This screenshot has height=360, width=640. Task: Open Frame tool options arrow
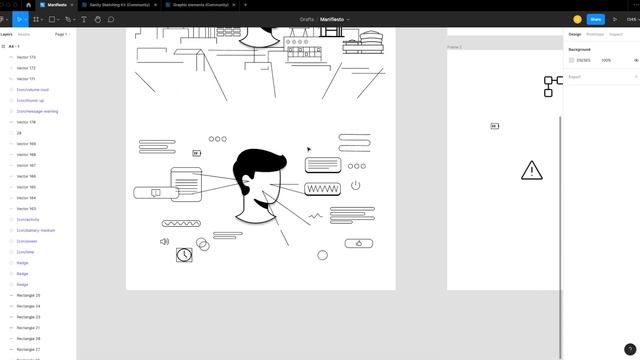pos(42,20)
